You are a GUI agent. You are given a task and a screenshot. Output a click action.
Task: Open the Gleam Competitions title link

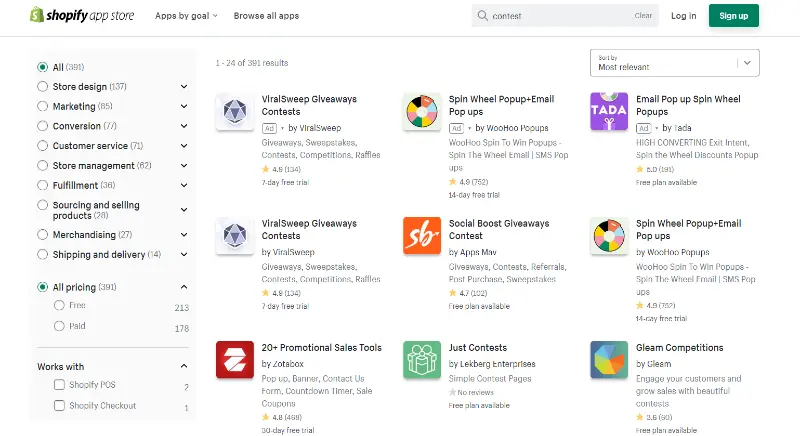click(x=680, y=348)
